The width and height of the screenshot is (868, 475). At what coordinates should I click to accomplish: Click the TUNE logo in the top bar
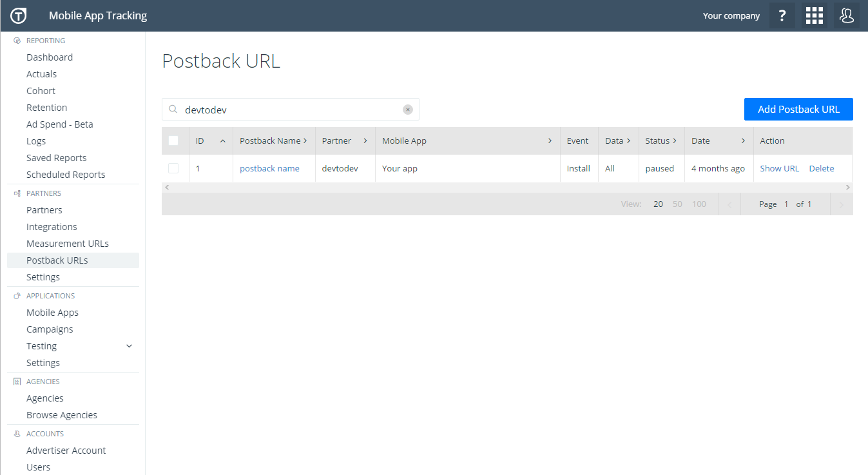tap(17, 15)
